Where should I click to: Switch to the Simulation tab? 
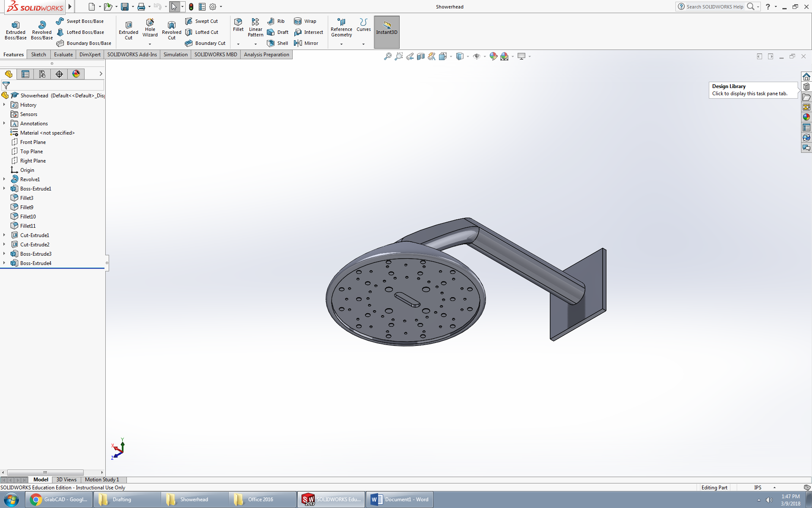click(x=176, y=55)
